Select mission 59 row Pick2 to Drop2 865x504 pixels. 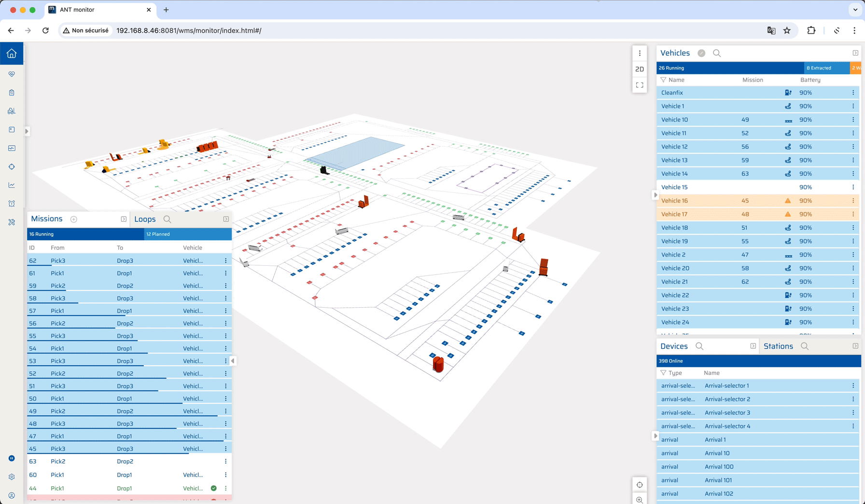tap(129, 286)
